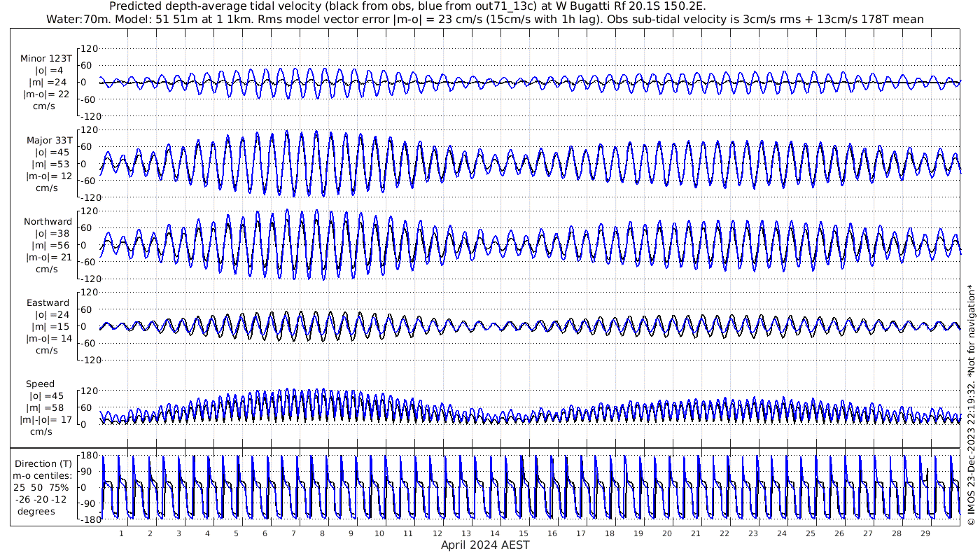The height and width of the screenshot is (560, 980).
Task: Click the day '26' tick label on x-axis
Action: (x=839, y=533)
